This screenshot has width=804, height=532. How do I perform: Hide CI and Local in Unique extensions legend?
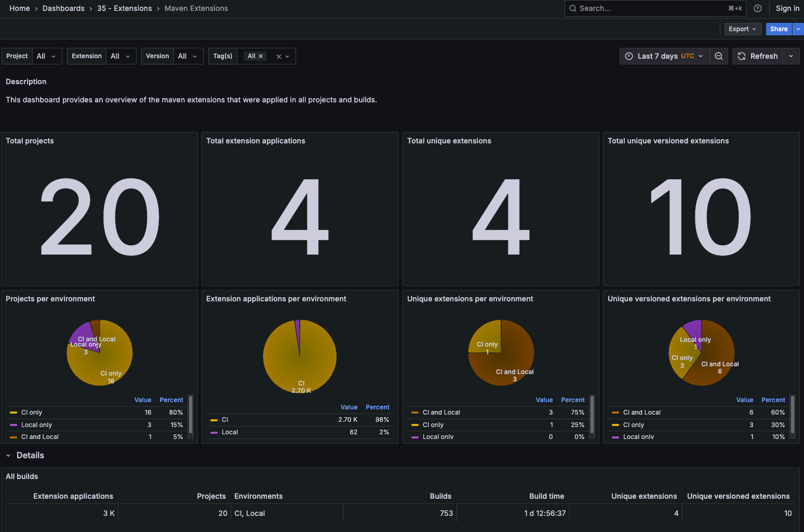tap(441, 412)
